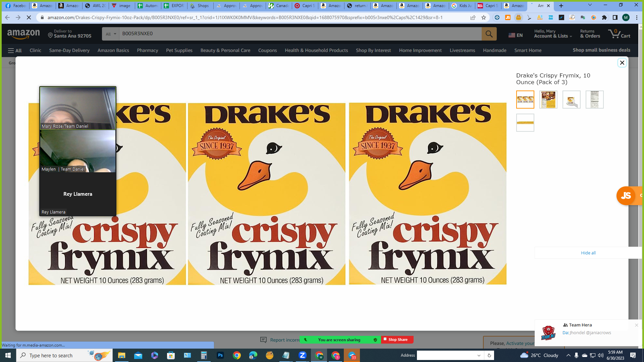Share this page from the address bar

[473, 17]
